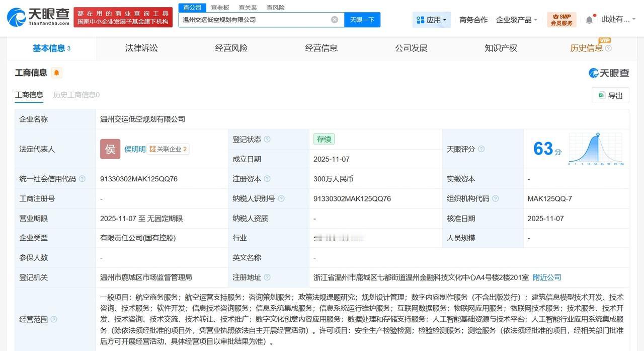
Task: Clear the search box using the X icon
Action: tap(334, 19)
